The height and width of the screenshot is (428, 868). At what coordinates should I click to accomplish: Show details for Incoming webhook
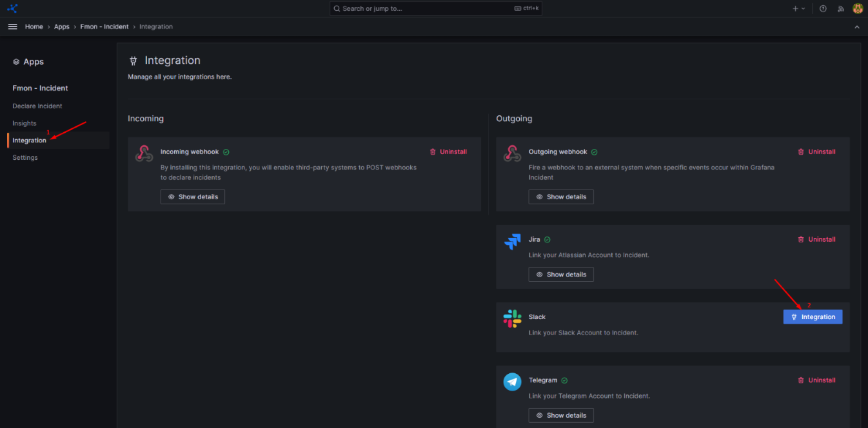(x=193, y=197)
